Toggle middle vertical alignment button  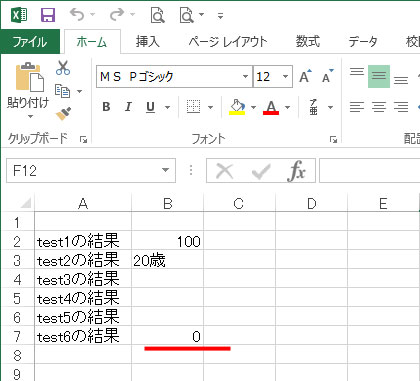pos(379,76)
